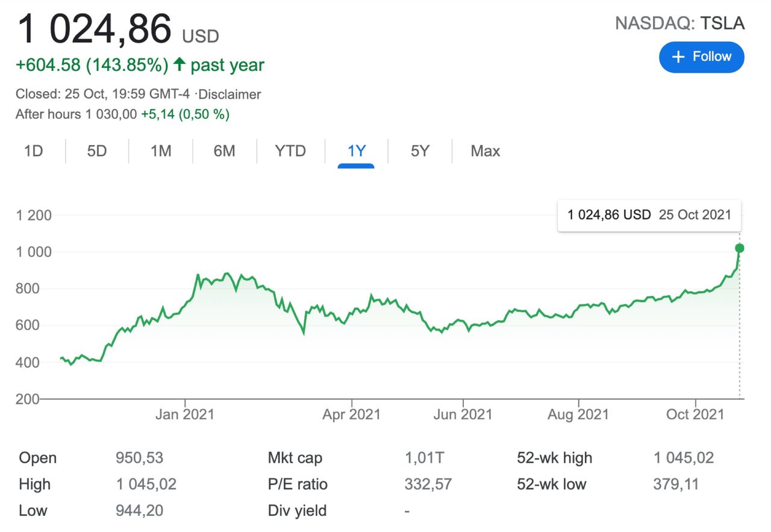Click the High value 1 045,02
The image size is (771, 532).
click(x=146, y=484)
